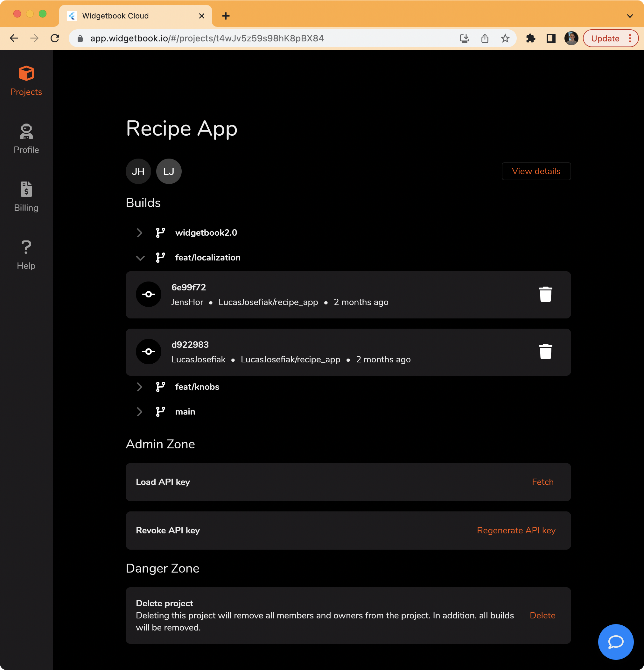Image resolution: width=644 pixels, height=670 pixels.
Task: Click the JH member avatar
Action: coord(138,171)
